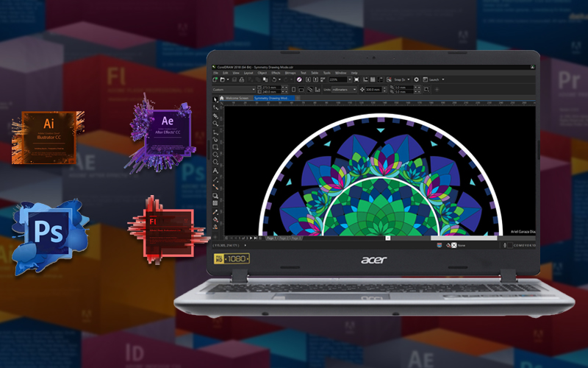This screenshot has height=368, width=588.
Task: Select the Drop Shadow tool
Action: click(215, 196)
